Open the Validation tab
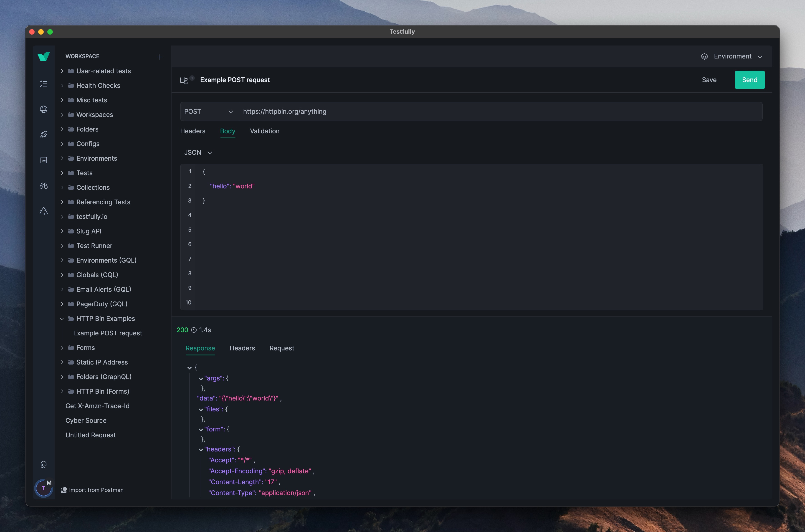 [x=265, y=131]
